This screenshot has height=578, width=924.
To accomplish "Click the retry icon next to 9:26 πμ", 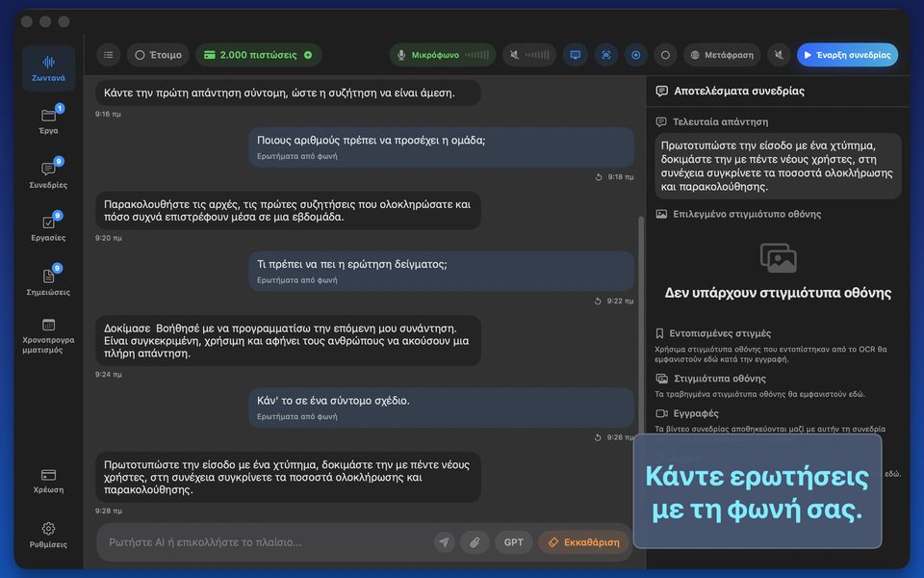I will [x=598, y=437].
